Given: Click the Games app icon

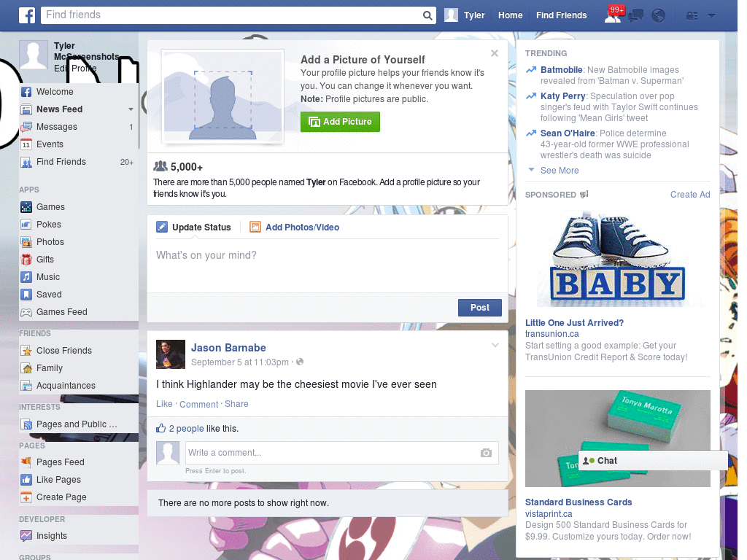Looking at the screenshot, I should pyautogui.click(x=26, y=207).
